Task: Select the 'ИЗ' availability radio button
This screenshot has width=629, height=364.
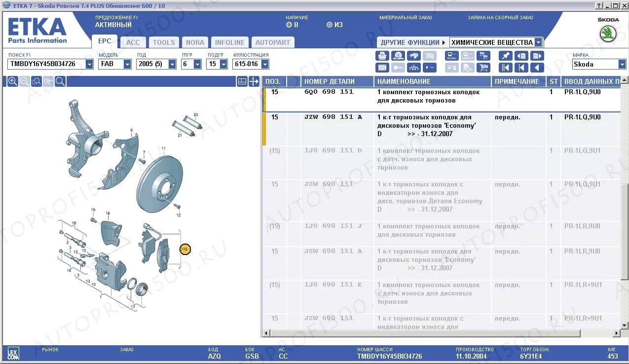Action: pyautogui.click(x=330, y=25)
